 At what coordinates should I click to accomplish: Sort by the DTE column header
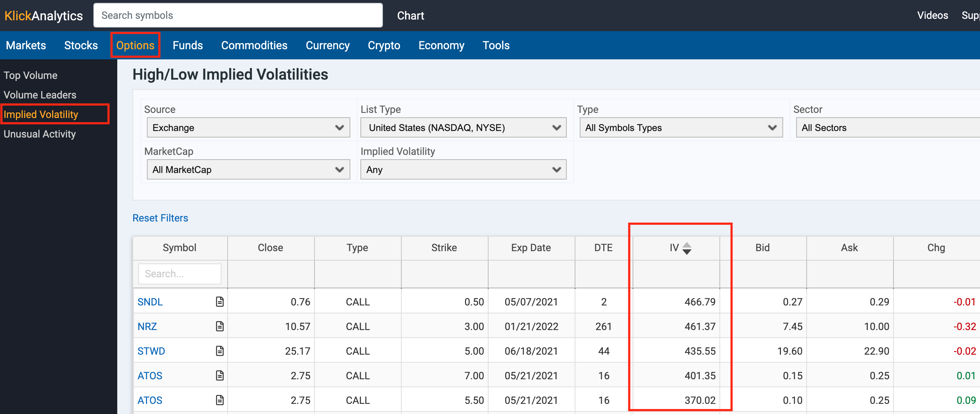(603, 248)
